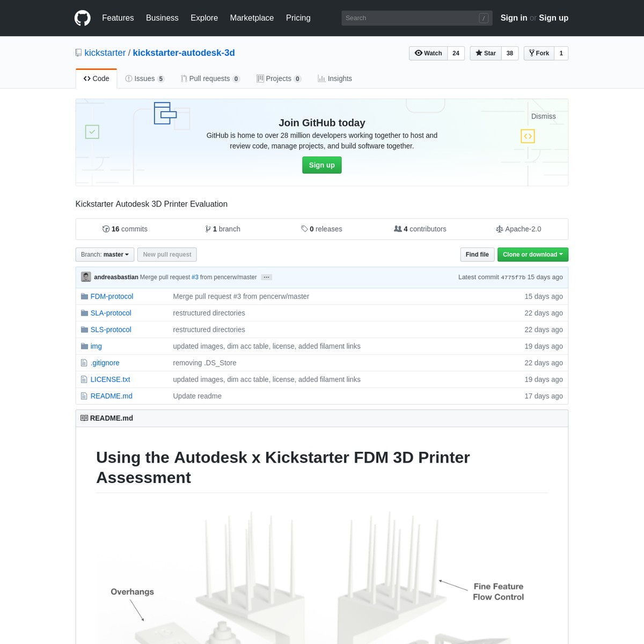Open the Apache-2.0 license link
Viewport: 644px width, 644px height.
(x=518, y=229)
